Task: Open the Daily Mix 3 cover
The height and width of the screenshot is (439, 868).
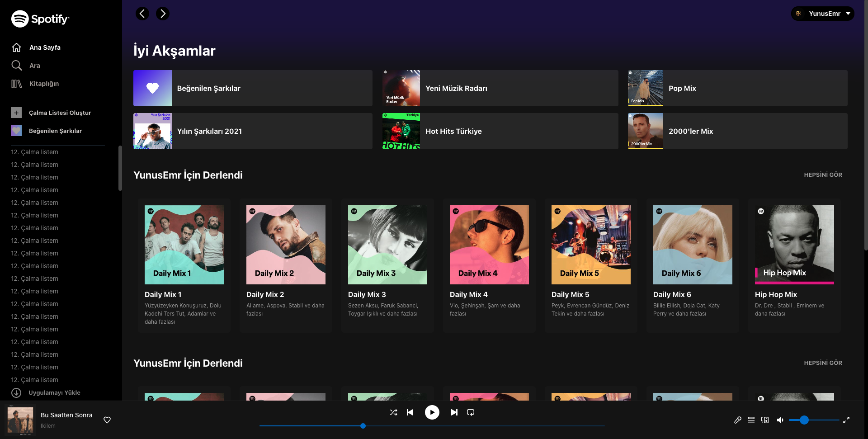Action: 387,245
